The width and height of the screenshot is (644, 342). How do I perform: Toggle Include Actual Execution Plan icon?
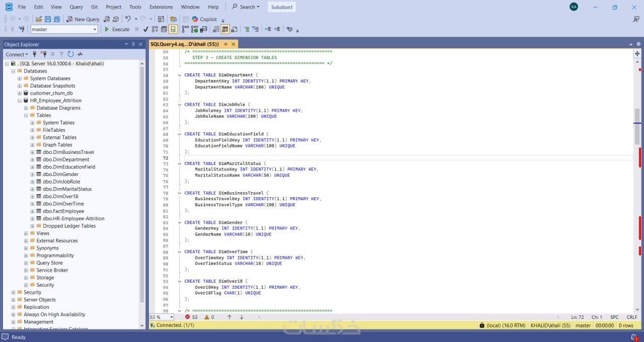pos(185,29)
